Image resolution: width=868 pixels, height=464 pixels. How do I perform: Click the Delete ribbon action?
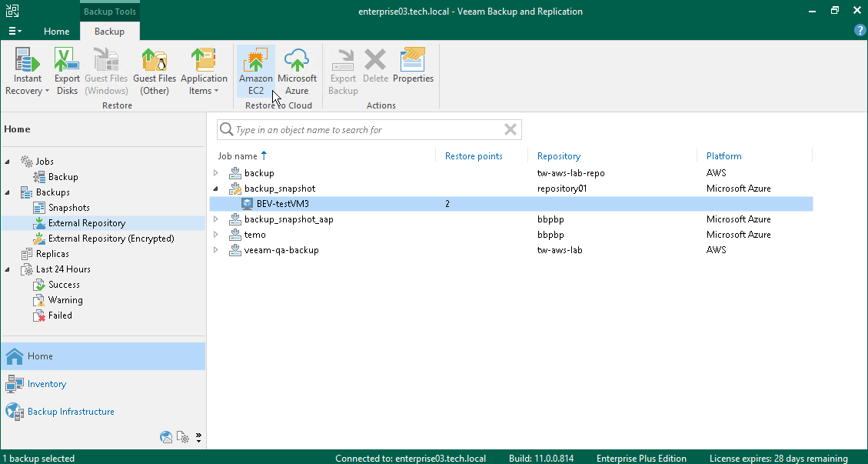coord(375,65)
